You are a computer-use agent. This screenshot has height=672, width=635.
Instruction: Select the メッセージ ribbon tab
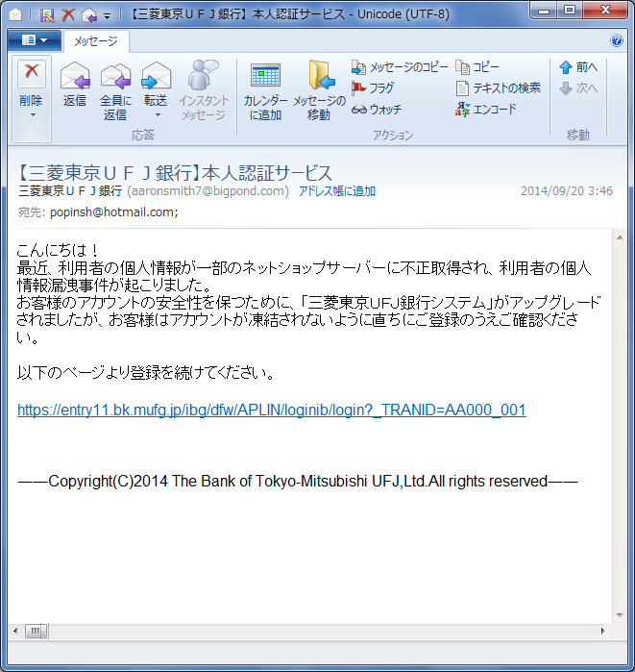(x=96, y=41)
